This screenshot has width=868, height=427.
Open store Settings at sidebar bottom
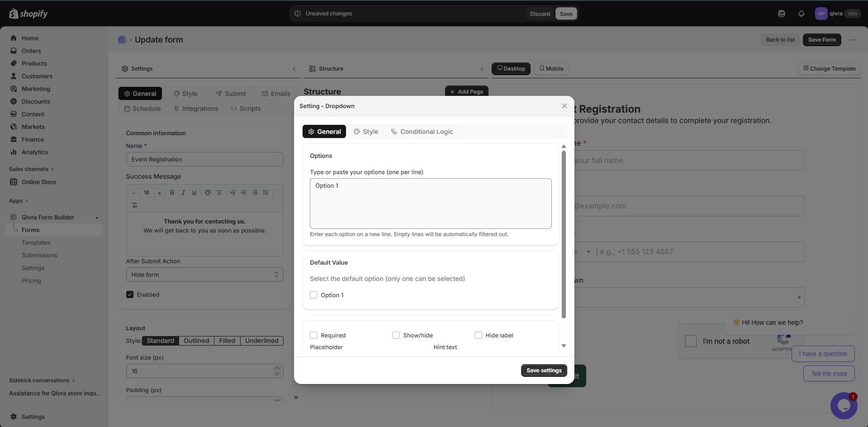click(33, 417)
